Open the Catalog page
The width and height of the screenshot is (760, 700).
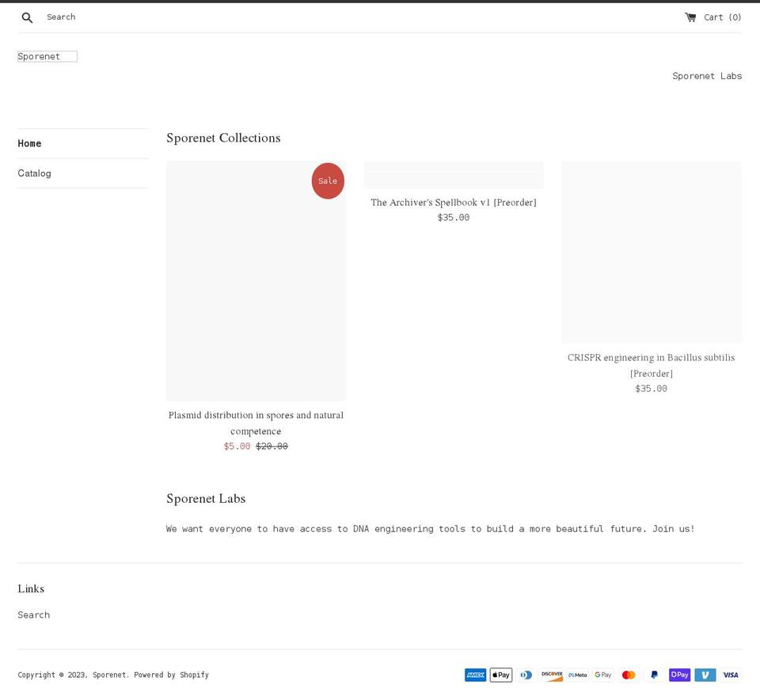coord(34,173)
